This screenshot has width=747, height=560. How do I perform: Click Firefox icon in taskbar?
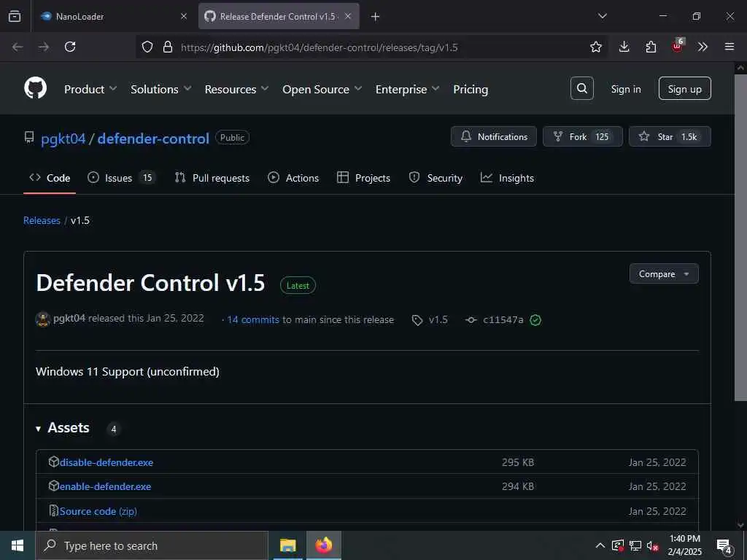coord(323,545)
